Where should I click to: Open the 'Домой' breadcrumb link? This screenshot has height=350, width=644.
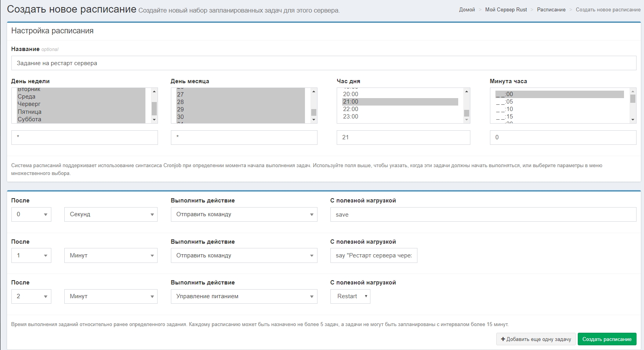coord(467,10)
